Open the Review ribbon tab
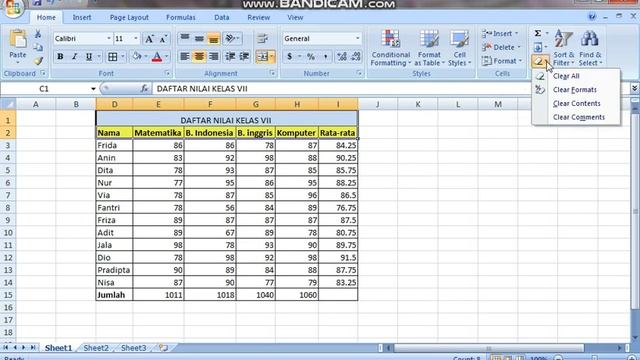This screenshot has height=360, width=640. pos(258,18)
